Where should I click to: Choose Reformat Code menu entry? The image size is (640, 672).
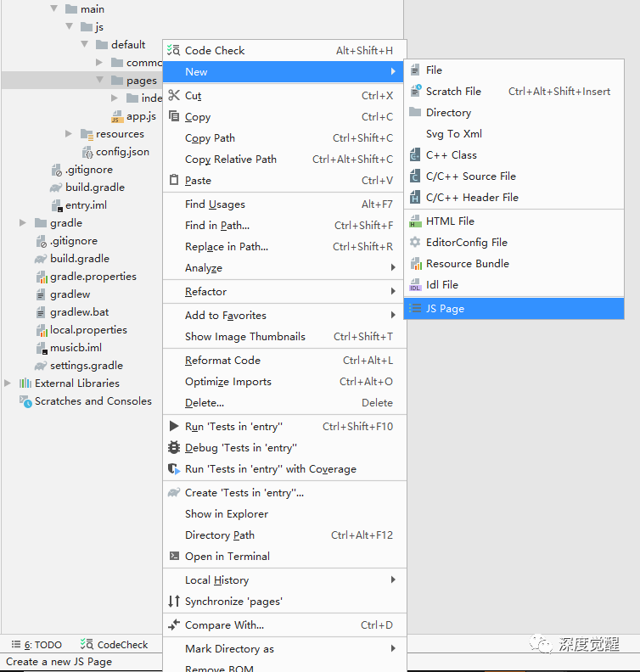(x=284, y=360)
